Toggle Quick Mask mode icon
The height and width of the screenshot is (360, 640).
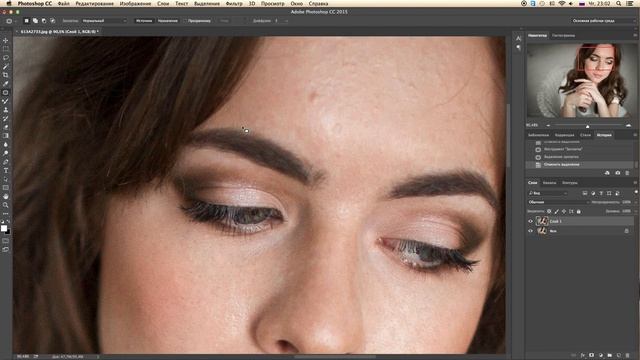6,240
